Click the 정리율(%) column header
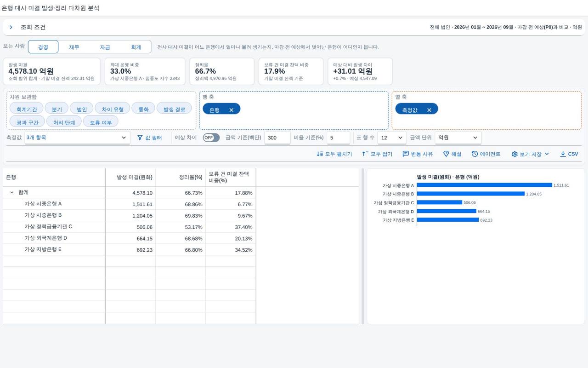This screenshot has width=588, height=368. point(181,177)
